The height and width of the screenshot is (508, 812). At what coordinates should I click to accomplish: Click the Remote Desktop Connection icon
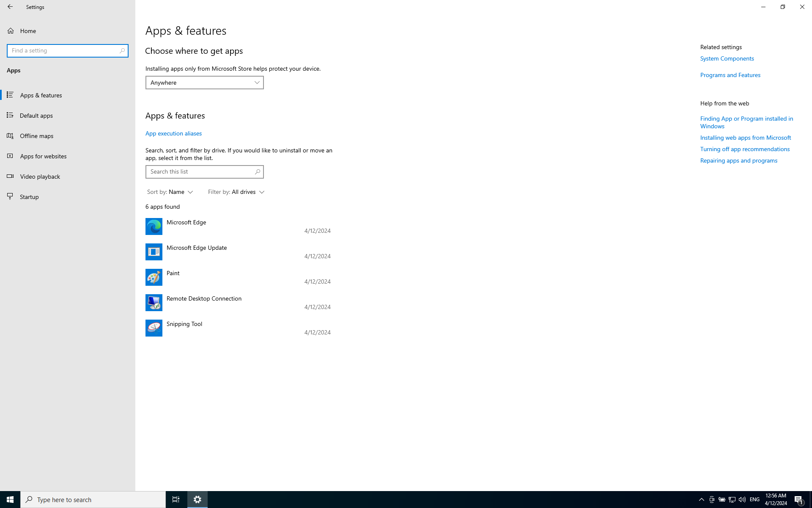(x=154, y=303)
